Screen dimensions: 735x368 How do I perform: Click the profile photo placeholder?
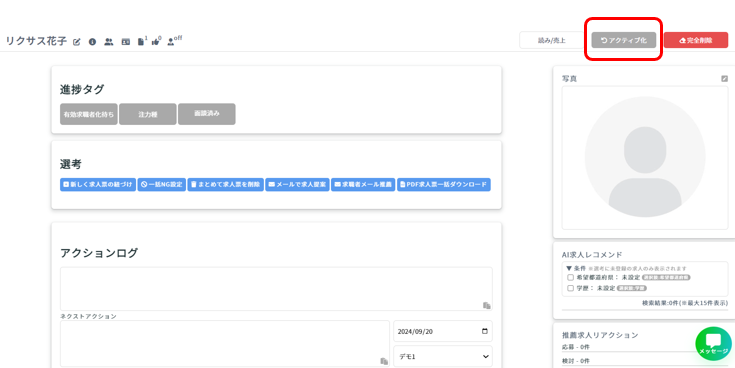(645, 157)
